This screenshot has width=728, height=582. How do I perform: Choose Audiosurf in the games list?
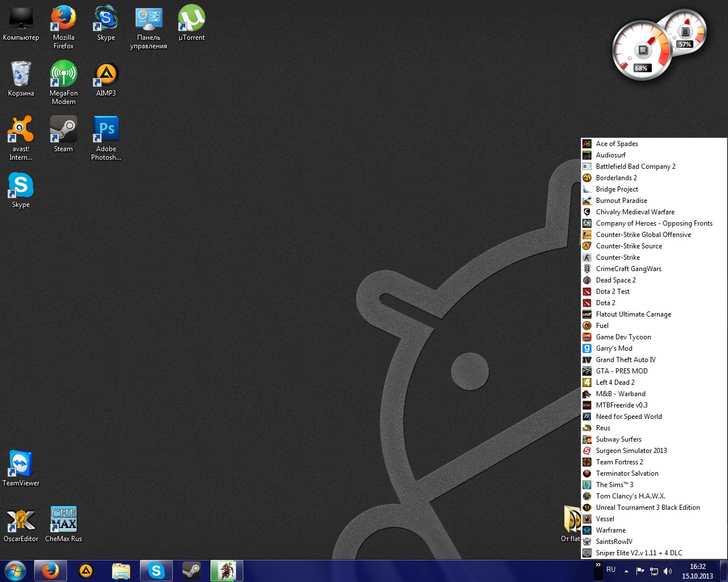tap(654, 155)
